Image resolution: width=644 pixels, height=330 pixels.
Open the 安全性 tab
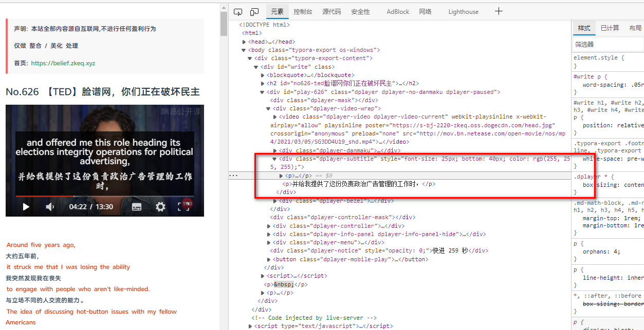[360, 12]
